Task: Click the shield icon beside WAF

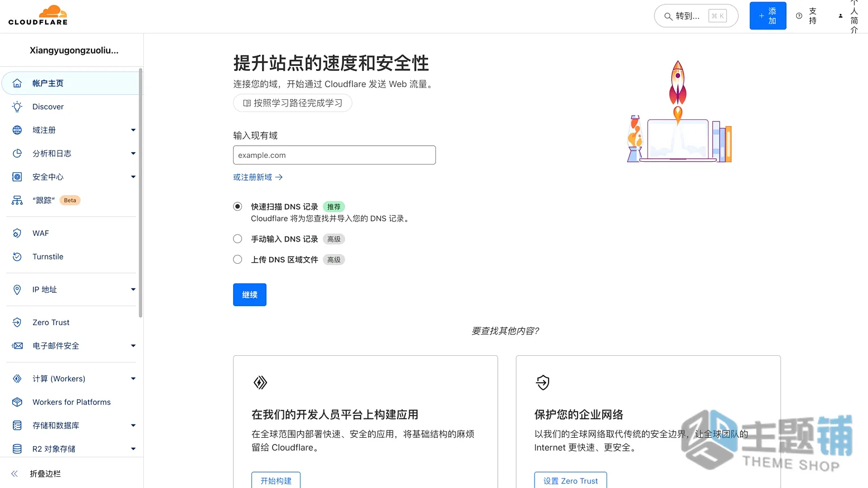Action: click(x=17, y=233)
